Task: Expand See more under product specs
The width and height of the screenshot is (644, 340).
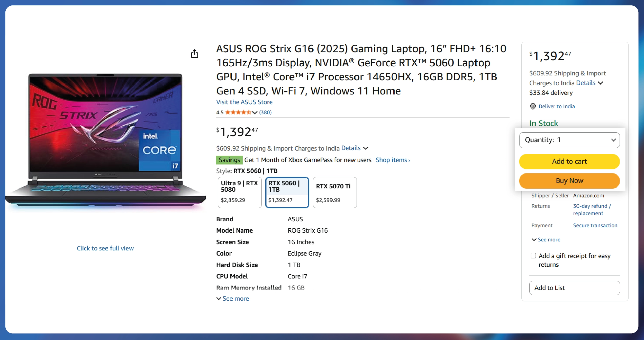Action: [233, 299]
